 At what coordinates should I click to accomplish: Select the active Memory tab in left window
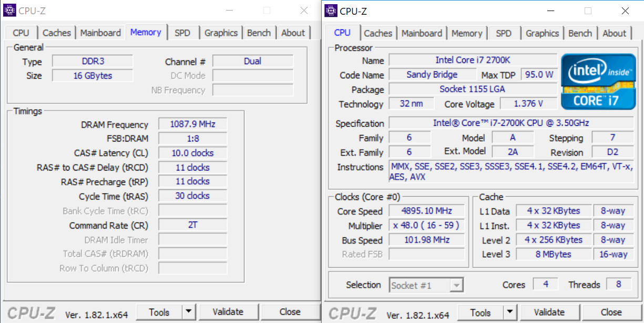146,32
